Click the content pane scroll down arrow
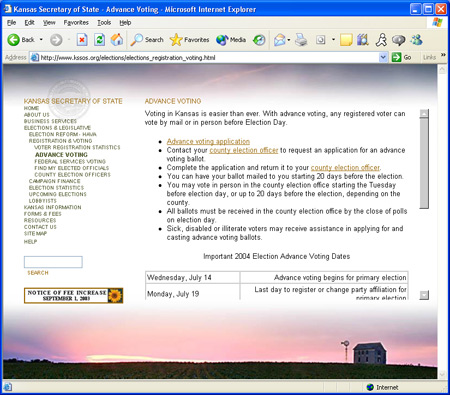Image resolution: width=450 pixels, height=395 pixels. click(424, 295)
